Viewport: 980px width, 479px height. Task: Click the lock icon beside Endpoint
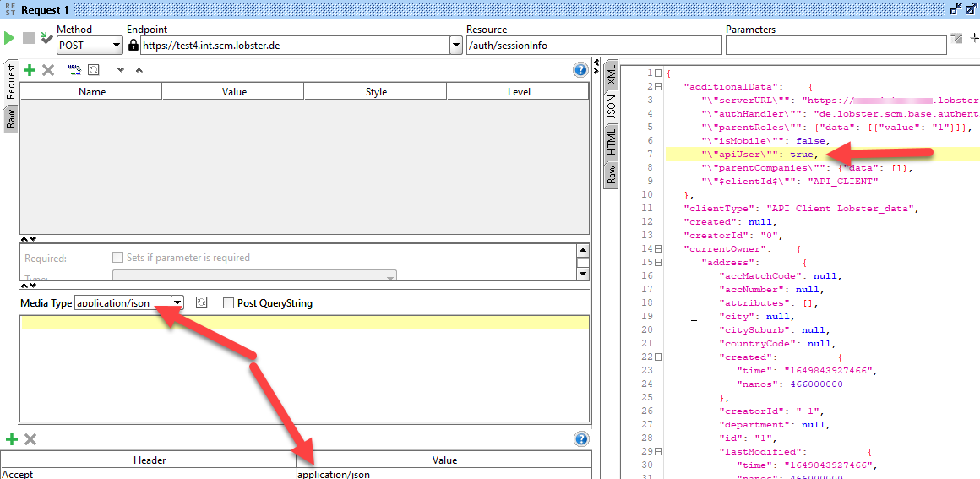tap(133, 45)
